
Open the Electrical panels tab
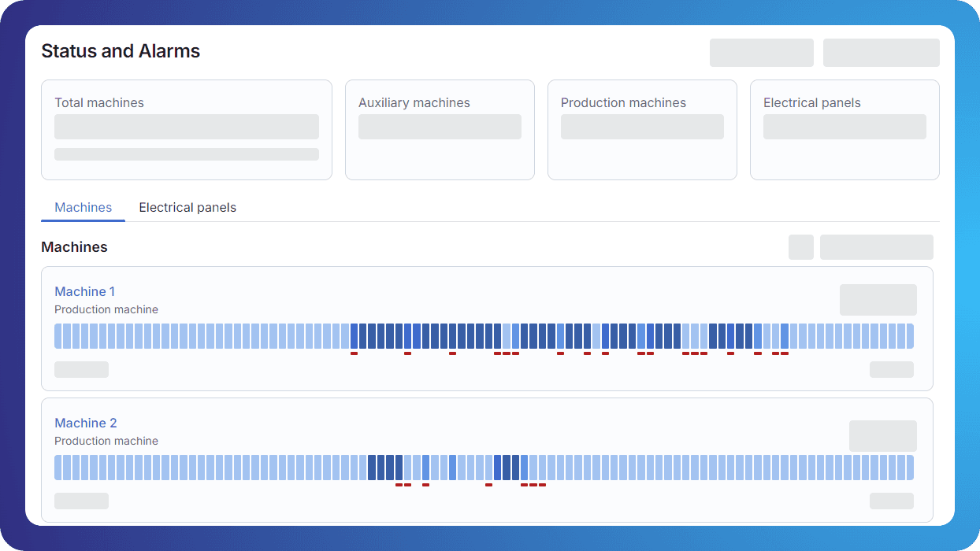187,208
